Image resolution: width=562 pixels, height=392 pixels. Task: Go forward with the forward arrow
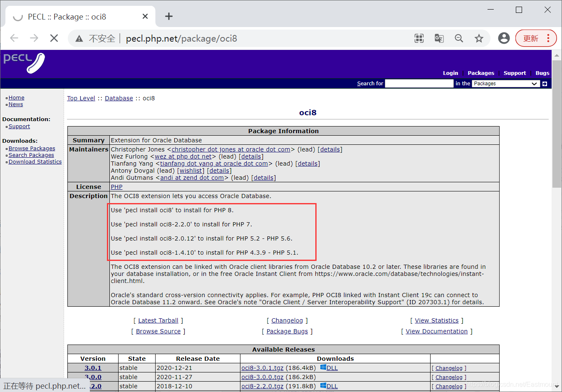34,38
